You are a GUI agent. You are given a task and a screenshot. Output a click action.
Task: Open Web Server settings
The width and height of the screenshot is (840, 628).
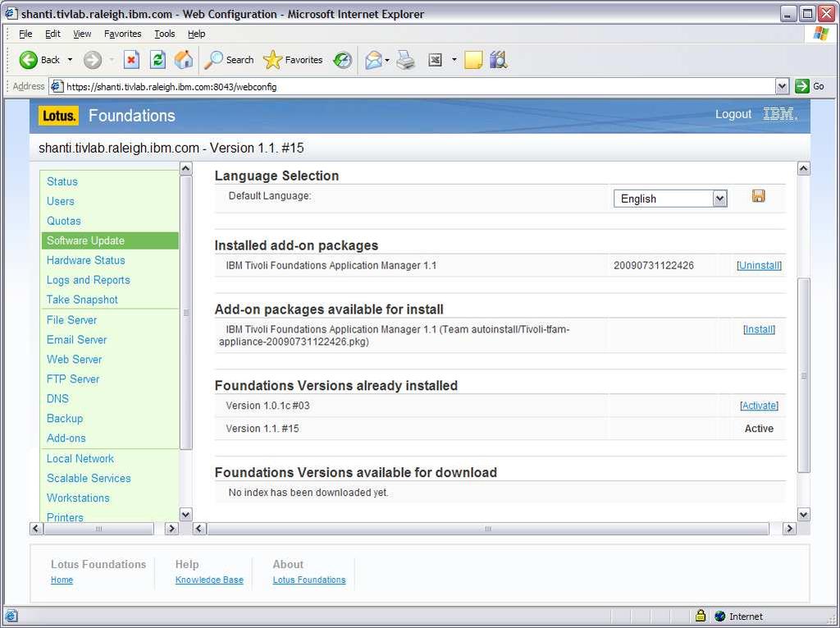75,360
